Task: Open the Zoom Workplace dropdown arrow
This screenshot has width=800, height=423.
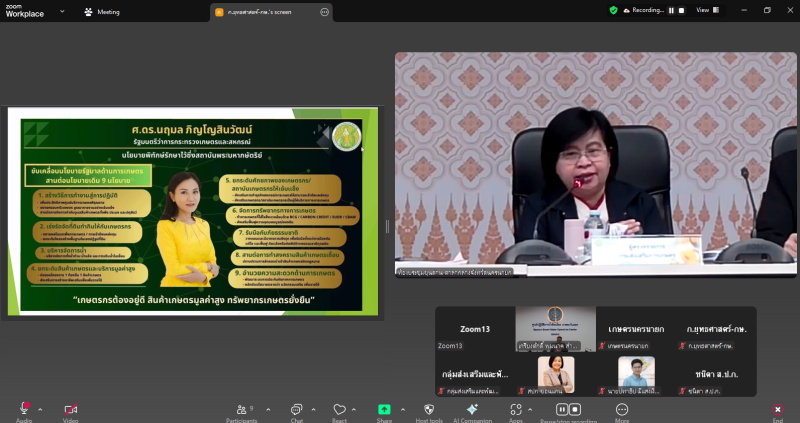Action: pos(62,11)
